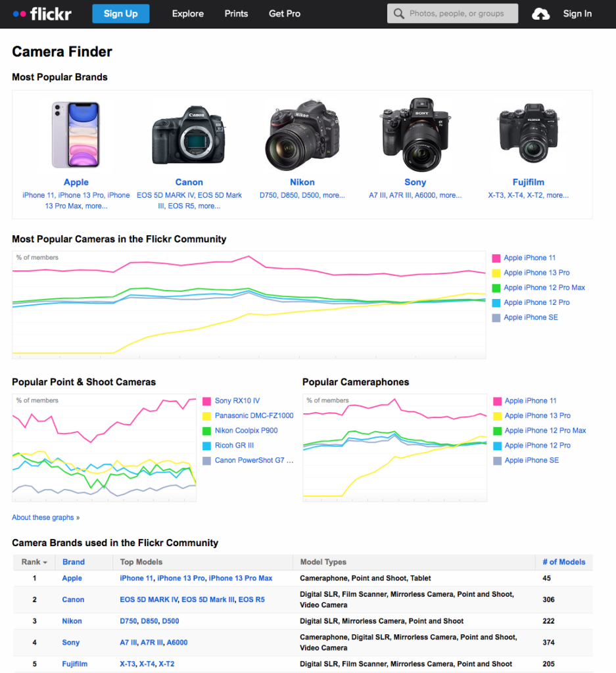Open the Explore menu item
Viewport: 616px width, 673px height.
[187, 14]
